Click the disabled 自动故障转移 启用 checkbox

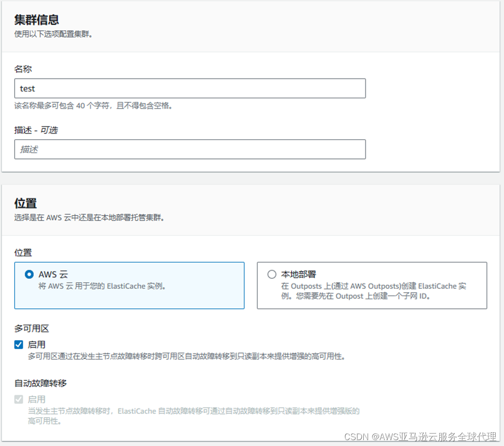(18, 399)
